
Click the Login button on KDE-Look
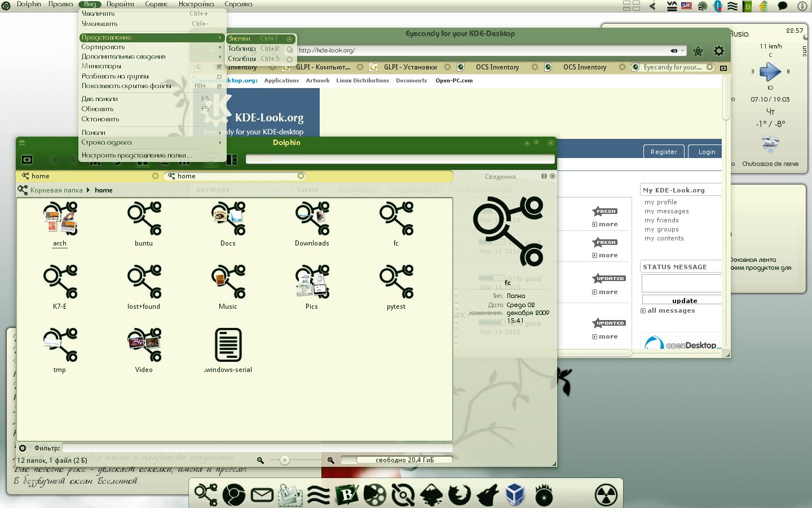pos(706,152)
